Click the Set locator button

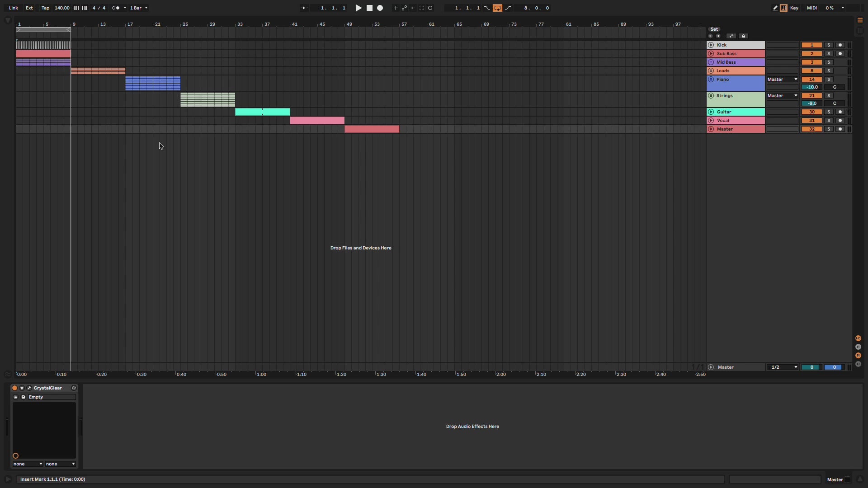[x=714, y=29]
